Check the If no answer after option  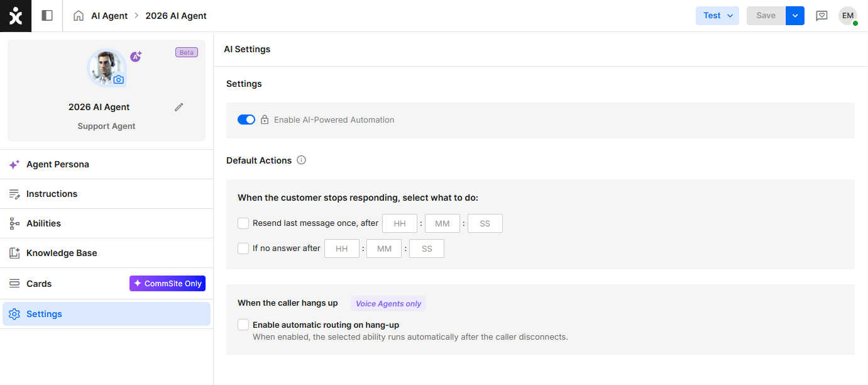click(x=243, y=248)
